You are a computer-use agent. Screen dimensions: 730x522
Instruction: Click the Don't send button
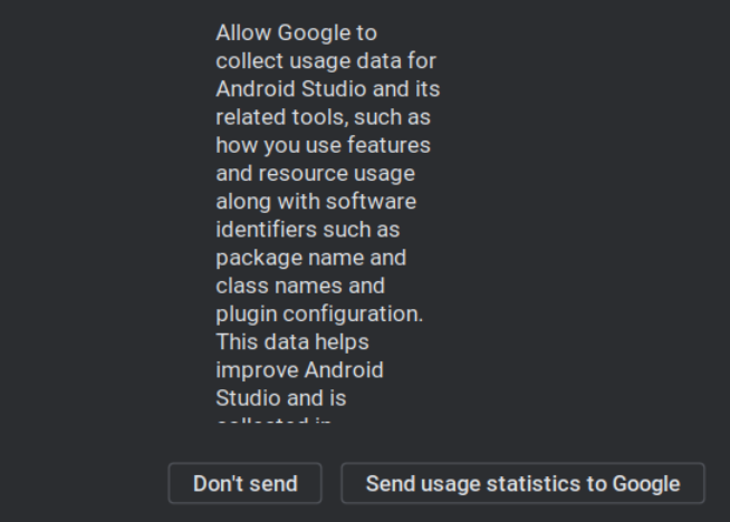point(245,483)
